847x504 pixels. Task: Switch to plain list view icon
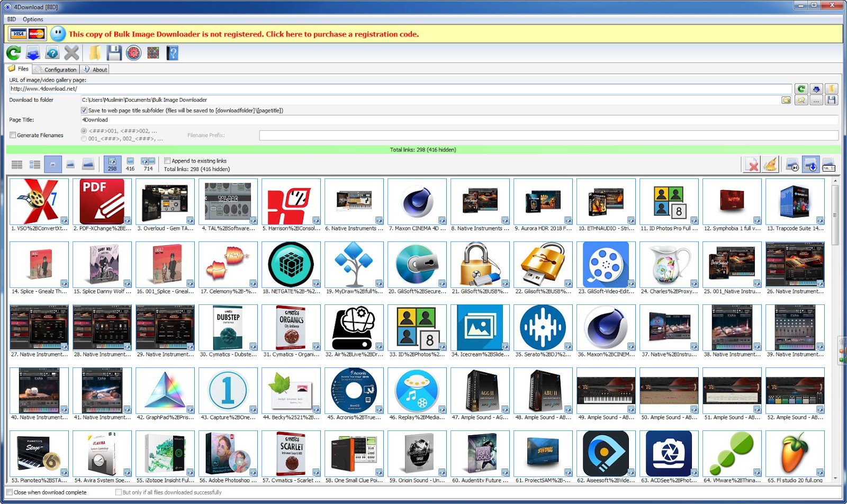(17, 165)
